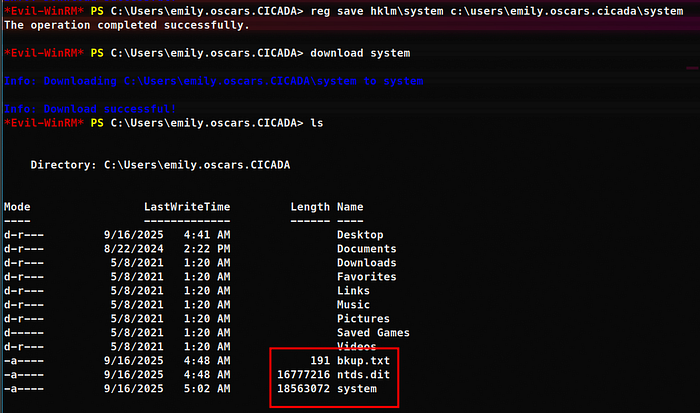Click the '8/22/2024' date of Documents
Screen dimensions: 700x413
point(133,249)
